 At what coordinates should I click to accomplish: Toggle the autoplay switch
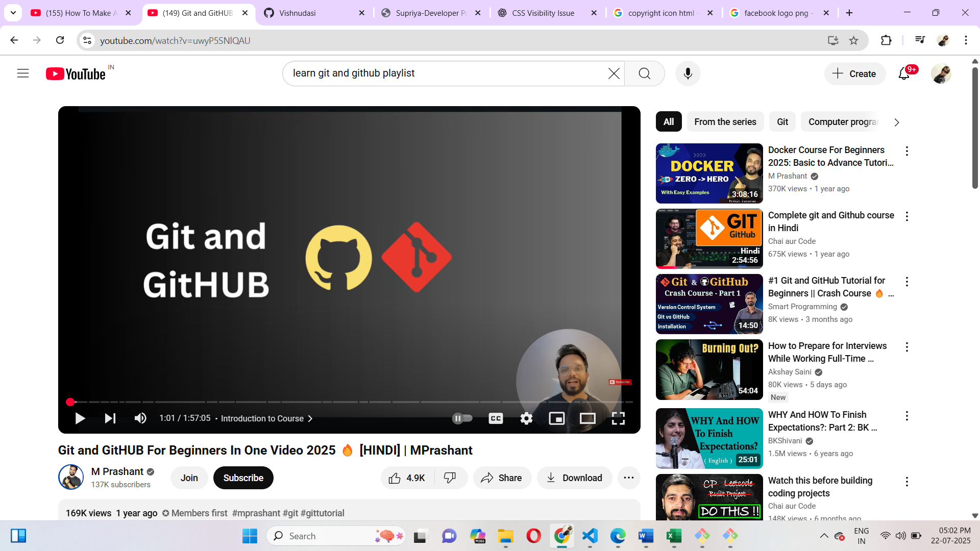click(x=462, y=418)
